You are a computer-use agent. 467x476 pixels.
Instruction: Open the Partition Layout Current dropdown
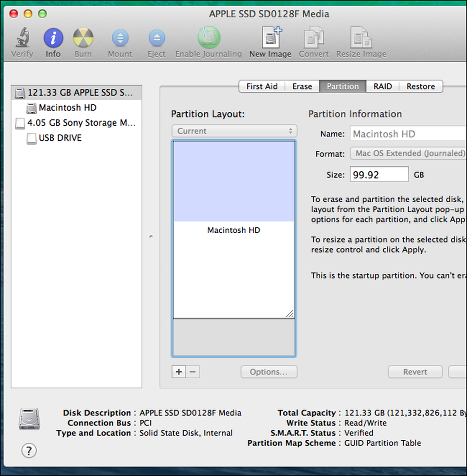coord(234,131)
